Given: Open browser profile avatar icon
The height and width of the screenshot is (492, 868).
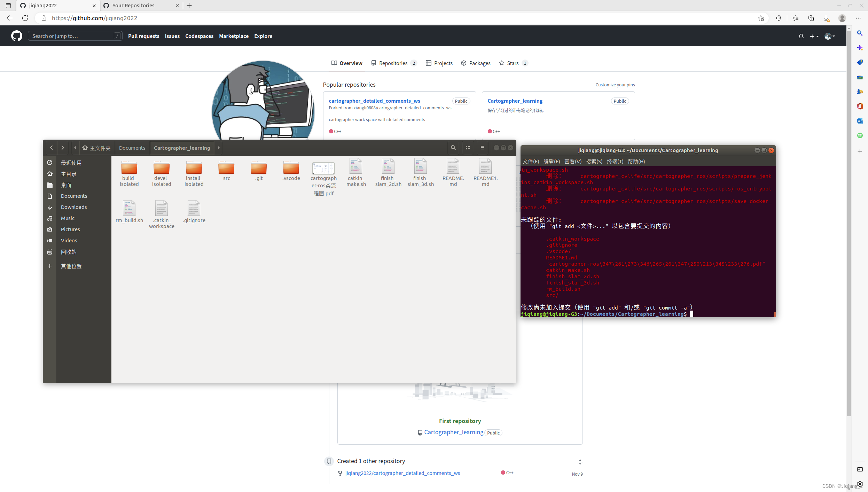Looking at the screenshot, I should point(842,18).
